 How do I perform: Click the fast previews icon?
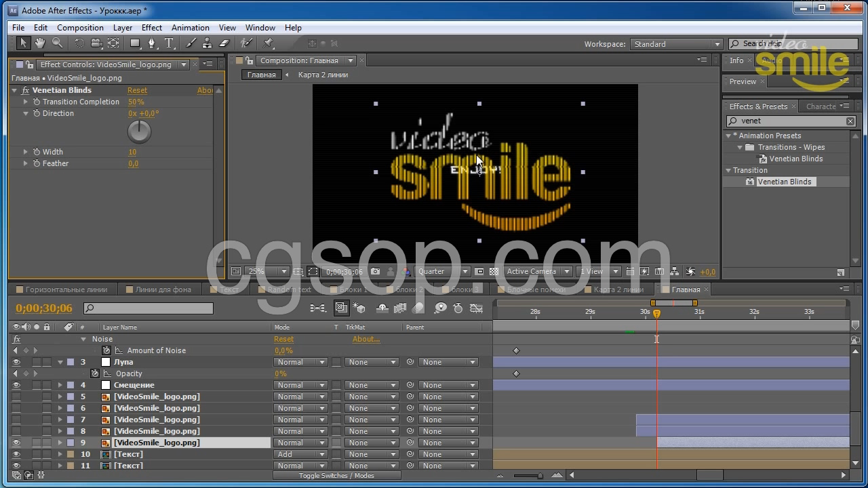click(x=645, y=272)
